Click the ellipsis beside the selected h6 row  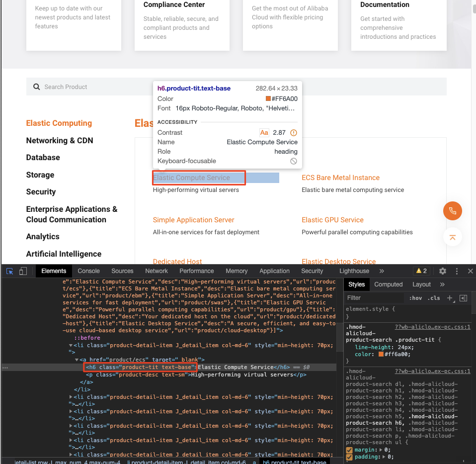coord(5,368)
